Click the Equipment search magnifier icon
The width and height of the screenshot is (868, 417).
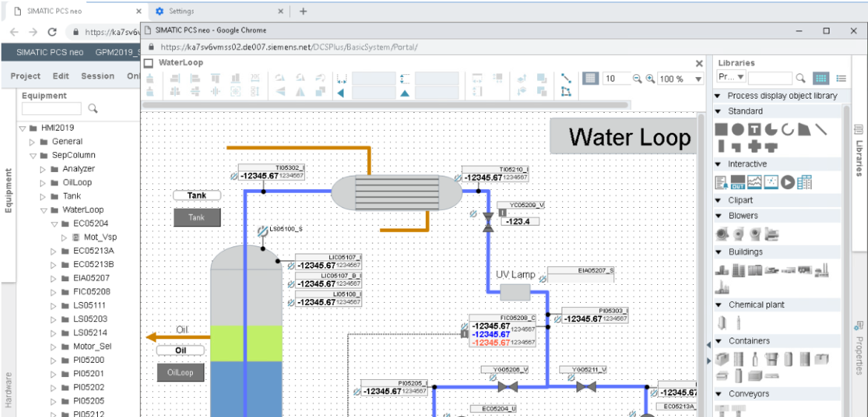tap(93, 109)
